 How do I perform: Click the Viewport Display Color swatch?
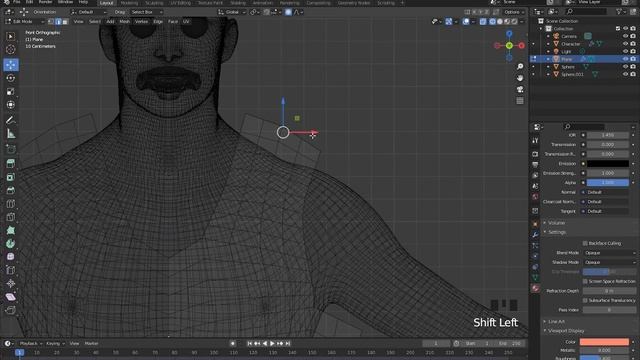coord(604,342)
